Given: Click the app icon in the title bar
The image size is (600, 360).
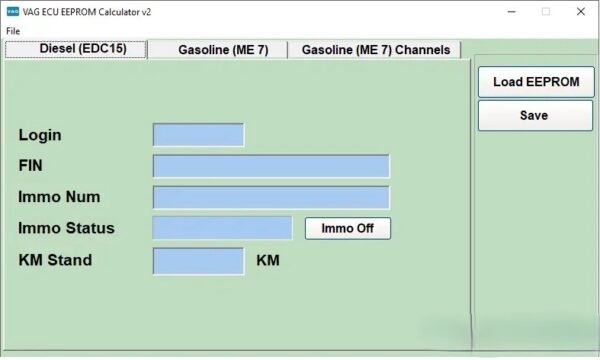Looking at the screenshot, I should (13, 12).
